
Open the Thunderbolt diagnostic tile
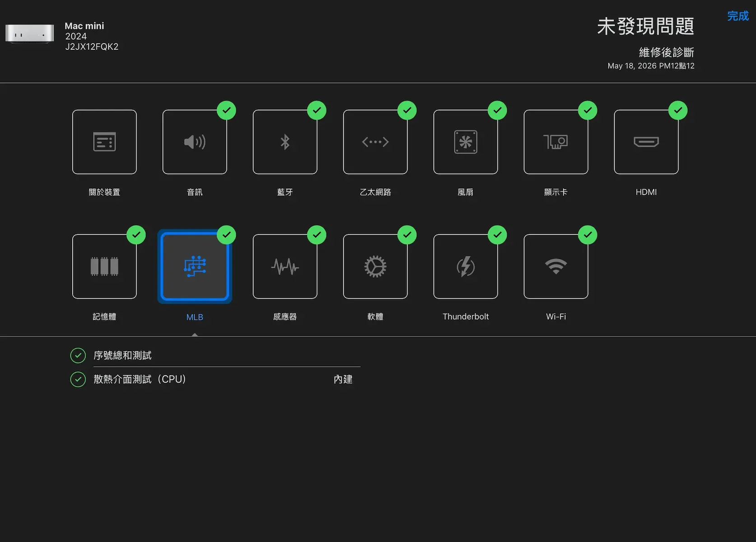(466, 266)
